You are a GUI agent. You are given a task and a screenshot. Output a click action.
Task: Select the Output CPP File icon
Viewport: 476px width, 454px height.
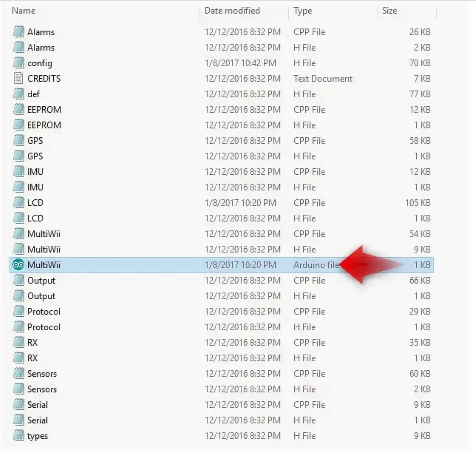[18, 280]
